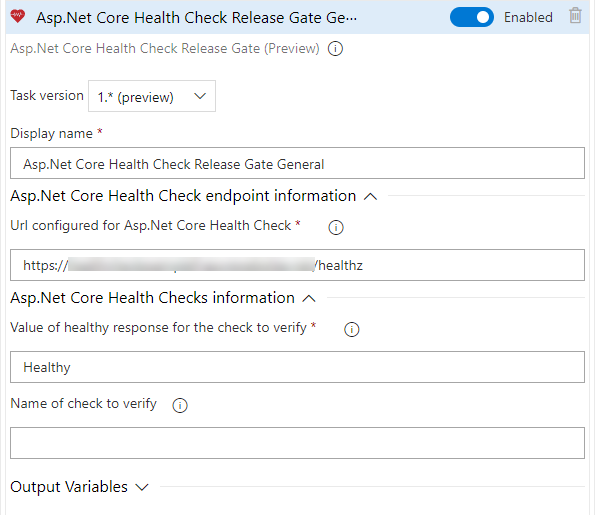Show info for Url configured for Health Check
The height and width of the screenshot is (515, 600).
point(336,227)
